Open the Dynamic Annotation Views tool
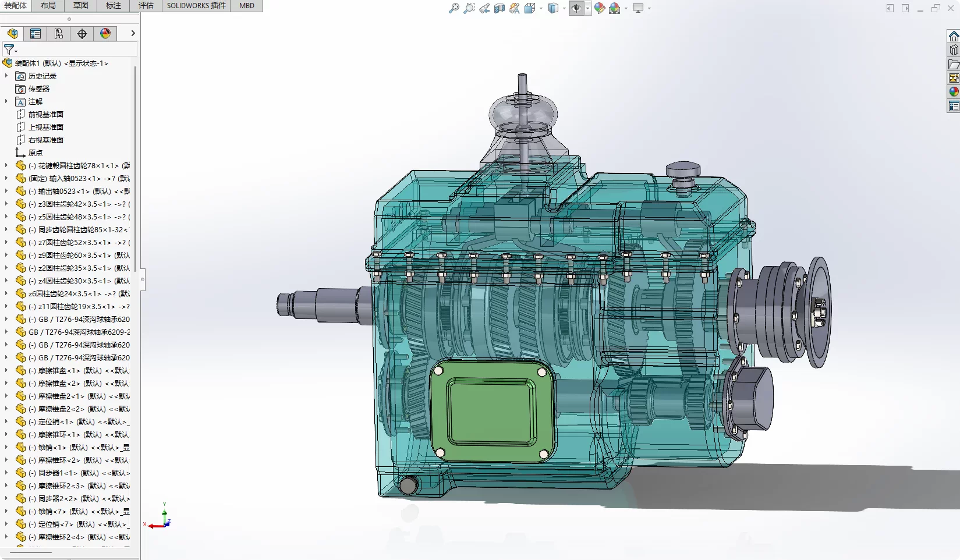The width and height of the screenshot is (960, 560). click(515, 8)
